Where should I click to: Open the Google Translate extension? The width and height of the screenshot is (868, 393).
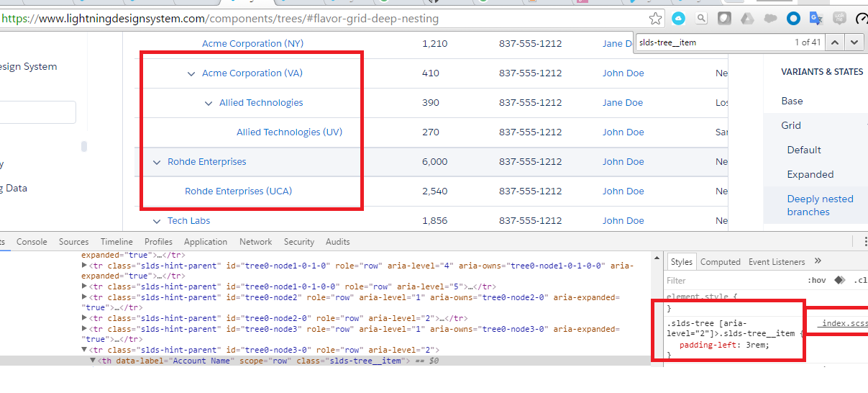tap(816, 19)
